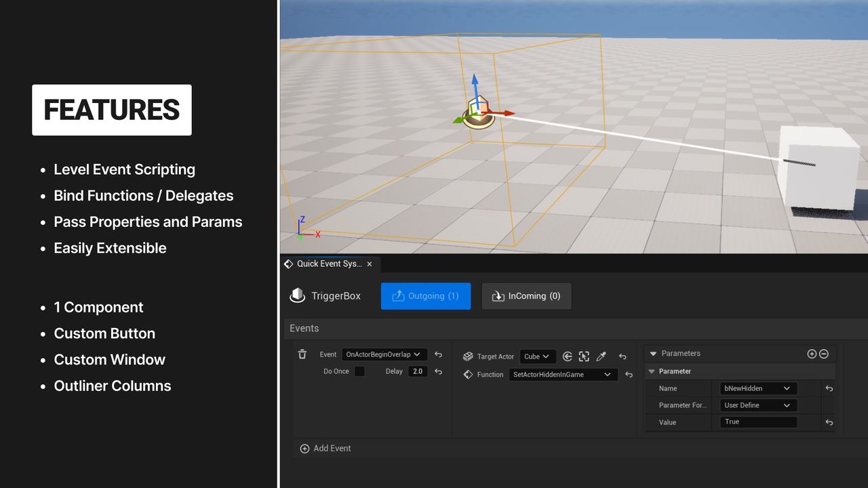This screenshot has width=868, height=488.
Task: Click the Value field showing True
Action: [758, 422]
